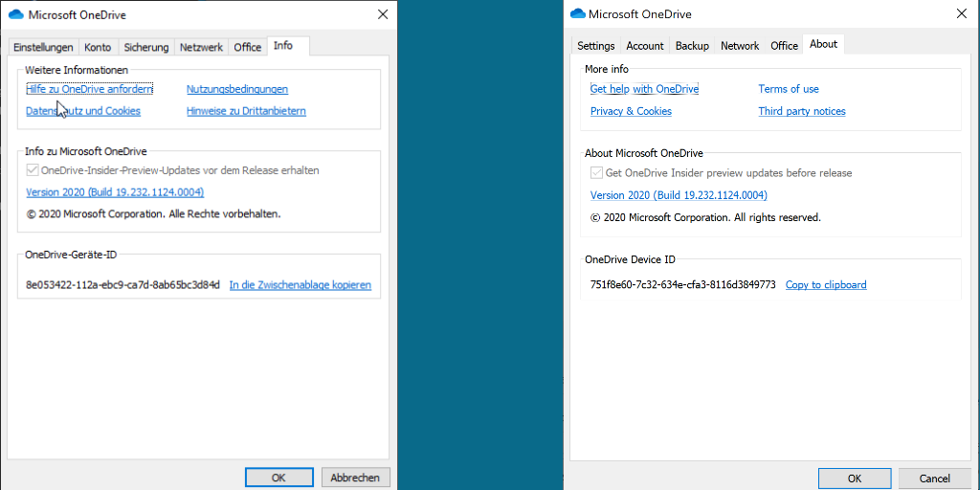The height and width of the screenshot is (490, 980).
Task: Click the Nutzungsbedingungen link
Action: (236, 89)
